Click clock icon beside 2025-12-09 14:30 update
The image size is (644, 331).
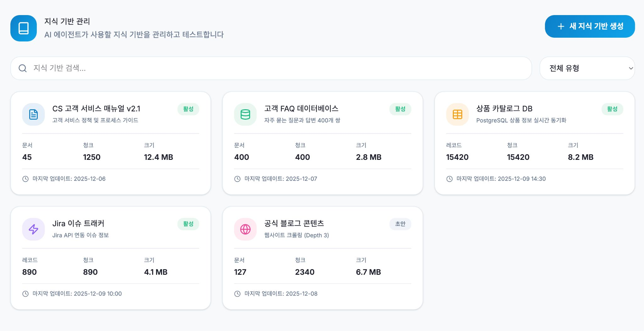click(x=449, y=179)
